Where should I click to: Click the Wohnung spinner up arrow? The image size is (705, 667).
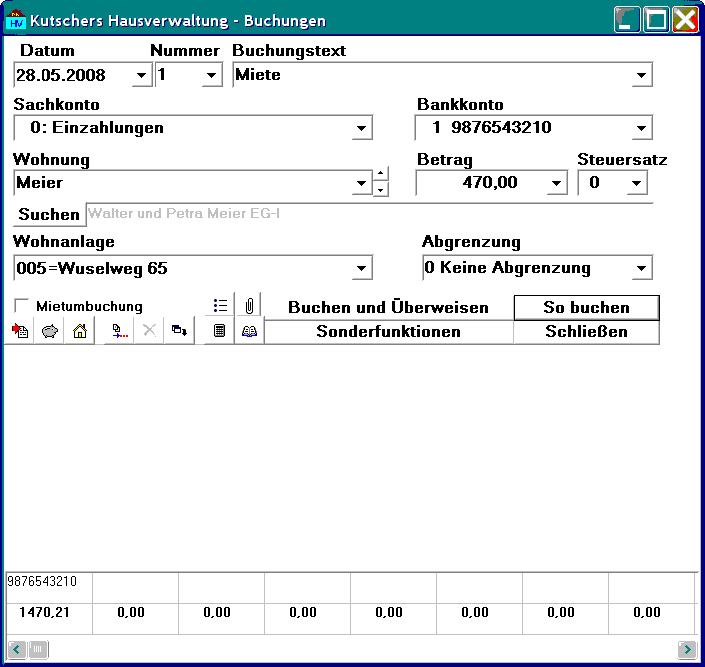(380, 174)
